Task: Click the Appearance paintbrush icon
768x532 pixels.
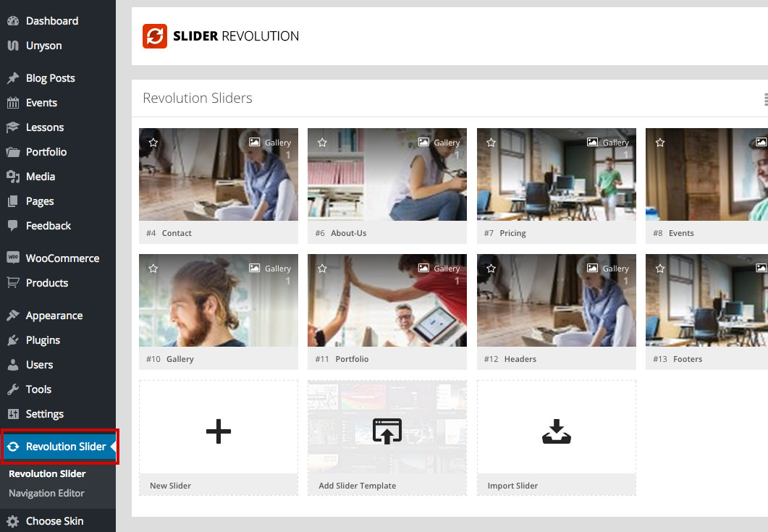Action: click(13, 316)
